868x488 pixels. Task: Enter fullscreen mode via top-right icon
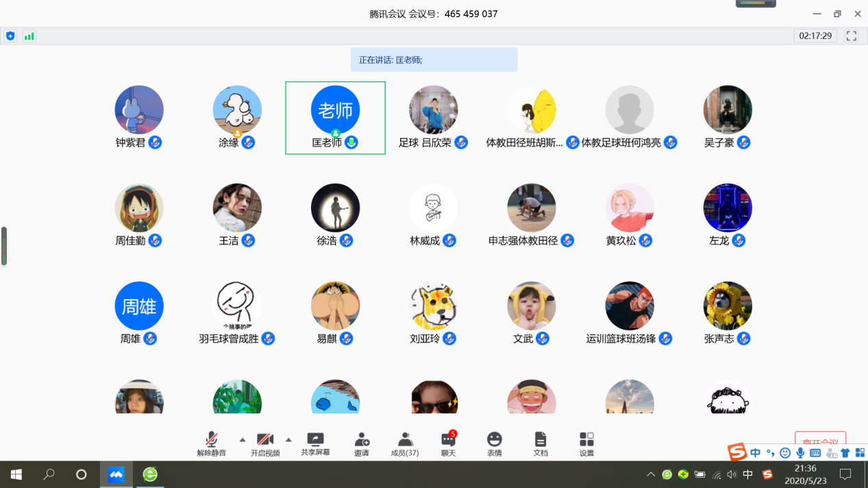click(852, 36)
